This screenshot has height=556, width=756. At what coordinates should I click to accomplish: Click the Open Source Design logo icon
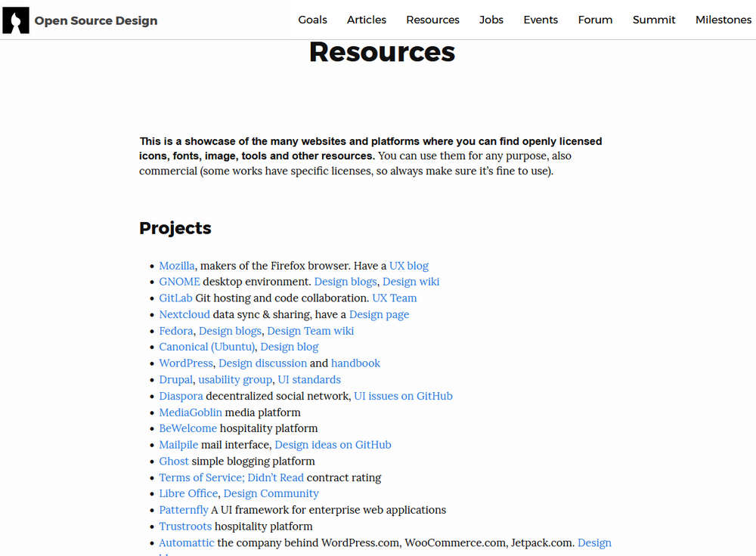(16, 20)
